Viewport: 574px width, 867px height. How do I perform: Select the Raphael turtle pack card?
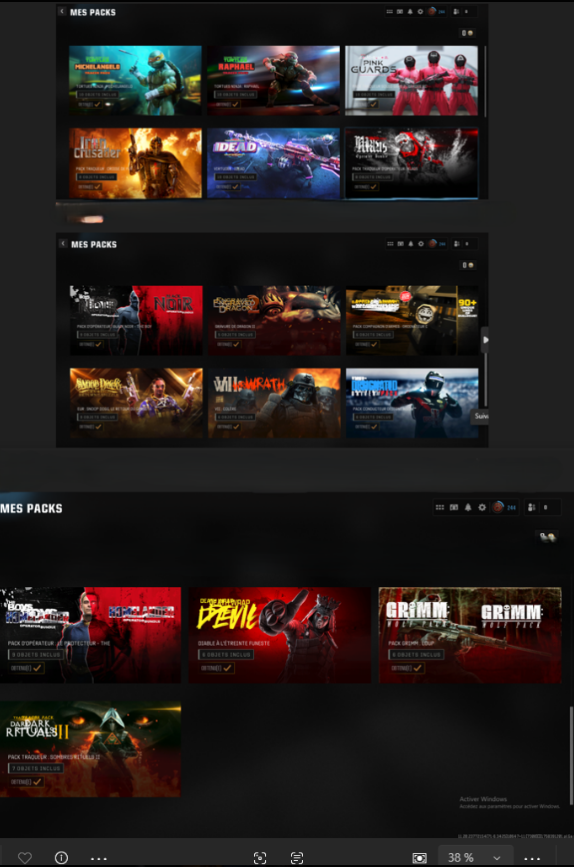274,80
